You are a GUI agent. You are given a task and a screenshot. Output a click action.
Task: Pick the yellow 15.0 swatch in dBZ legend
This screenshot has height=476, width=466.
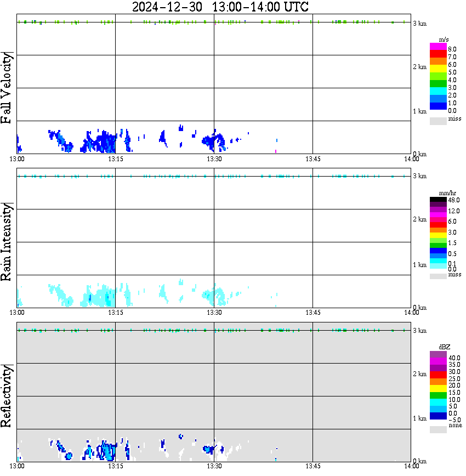(x=439, y=389)
